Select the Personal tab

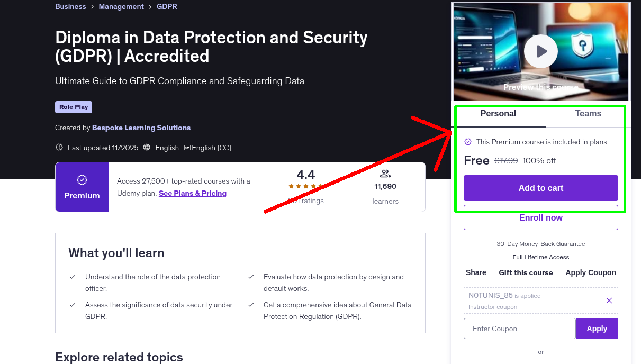tap(498, 113)
